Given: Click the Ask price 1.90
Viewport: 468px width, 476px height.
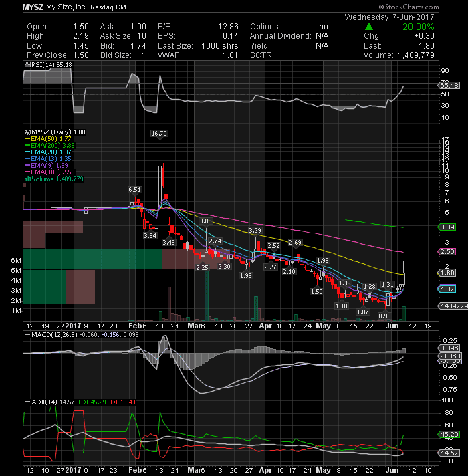Looking at the screenshot, I should [x=138, y=27].
